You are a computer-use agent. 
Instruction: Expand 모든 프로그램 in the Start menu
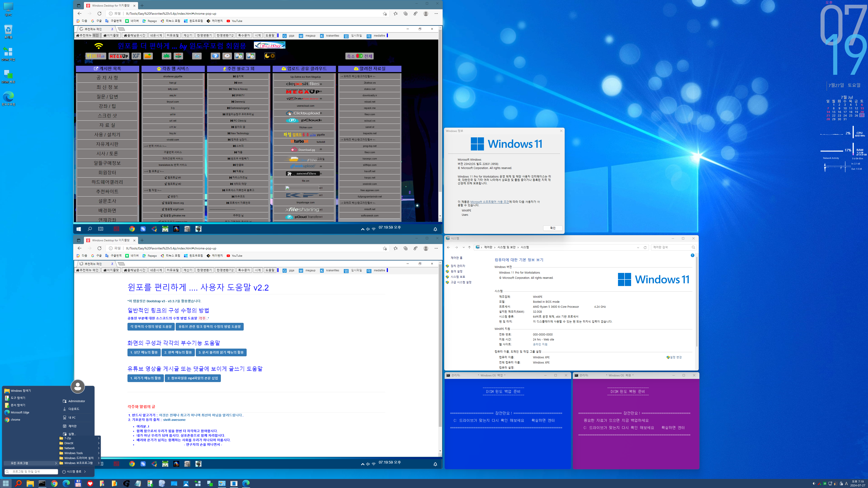[x=31, y=463]
